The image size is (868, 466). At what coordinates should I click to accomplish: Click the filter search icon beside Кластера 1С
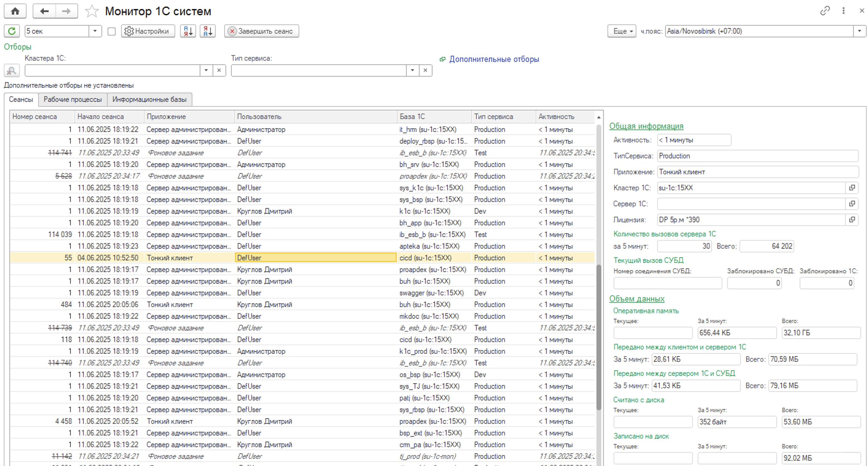12,70
